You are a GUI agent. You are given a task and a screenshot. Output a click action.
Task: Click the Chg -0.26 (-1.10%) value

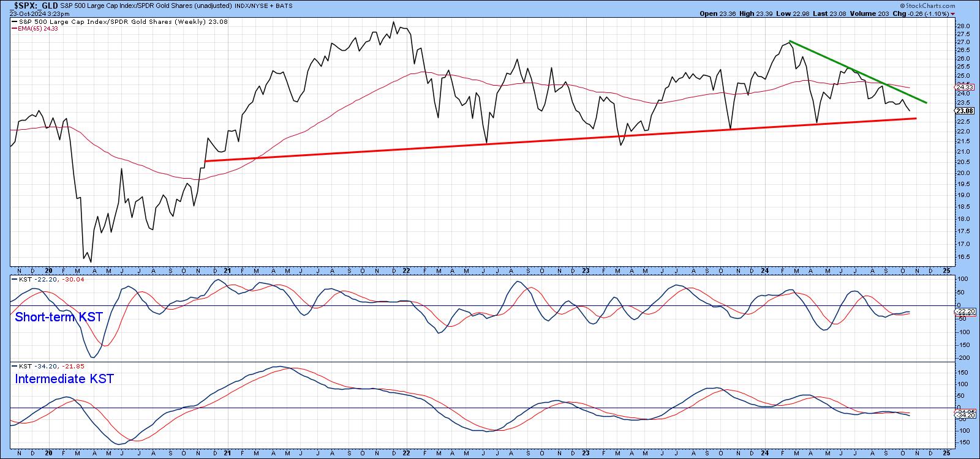point(921,13)
